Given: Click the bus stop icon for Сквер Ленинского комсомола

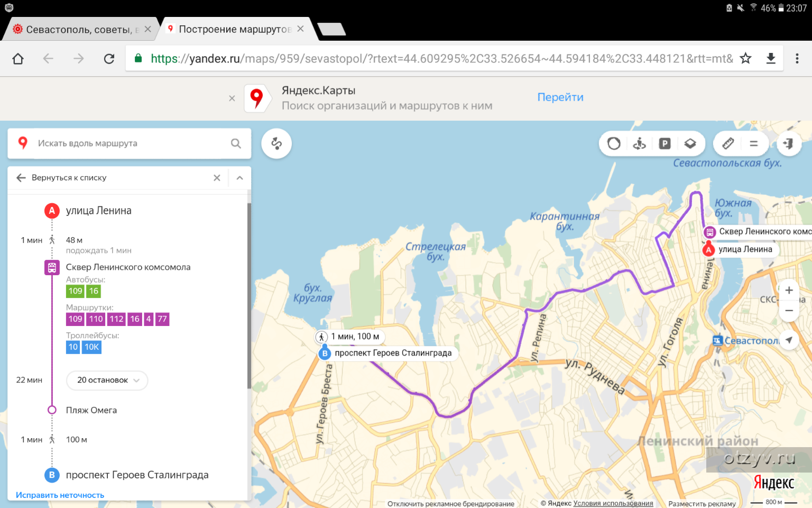Looking at the screenshot, I should pos(52,267).
